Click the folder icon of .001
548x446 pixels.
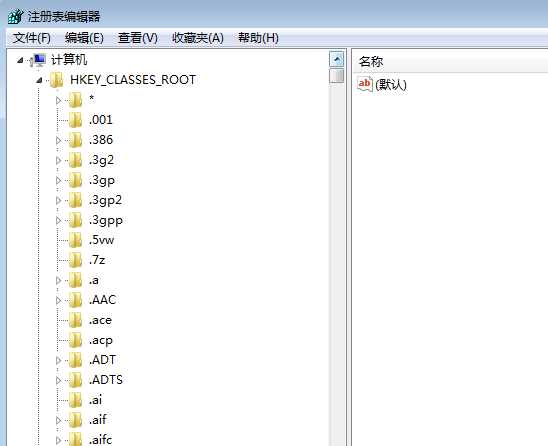tap(75, 120)
